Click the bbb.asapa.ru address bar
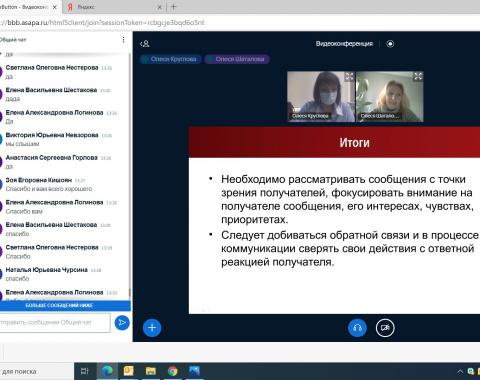Image resolution: width=480 pixels, height=380 pixels. coord(102,23)
